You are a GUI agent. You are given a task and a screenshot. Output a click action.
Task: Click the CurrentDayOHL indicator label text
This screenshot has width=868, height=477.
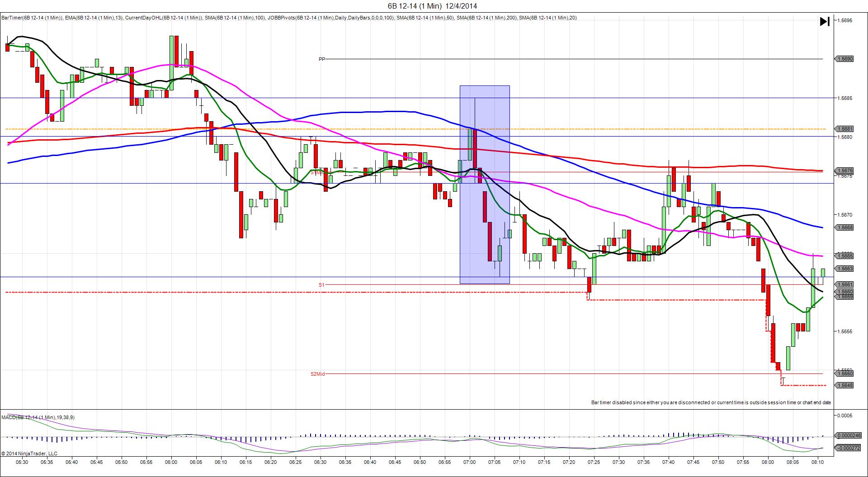pyautogui.click(x=164, y=18)
